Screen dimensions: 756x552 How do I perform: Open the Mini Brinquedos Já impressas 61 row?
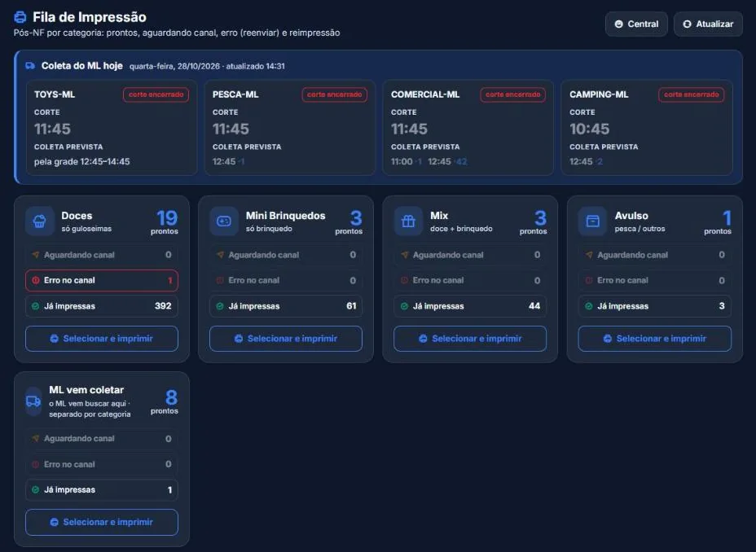pyautogui.click(x=286, y=306)
